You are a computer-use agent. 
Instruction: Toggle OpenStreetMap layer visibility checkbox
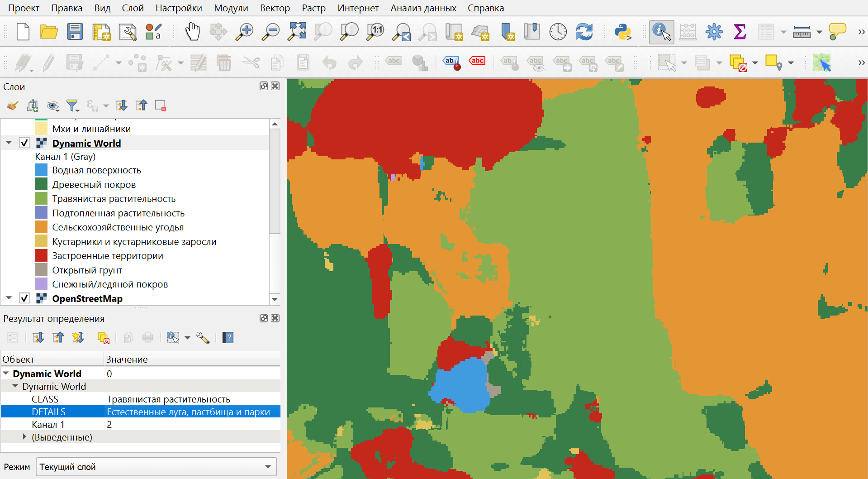click(24, 298)
